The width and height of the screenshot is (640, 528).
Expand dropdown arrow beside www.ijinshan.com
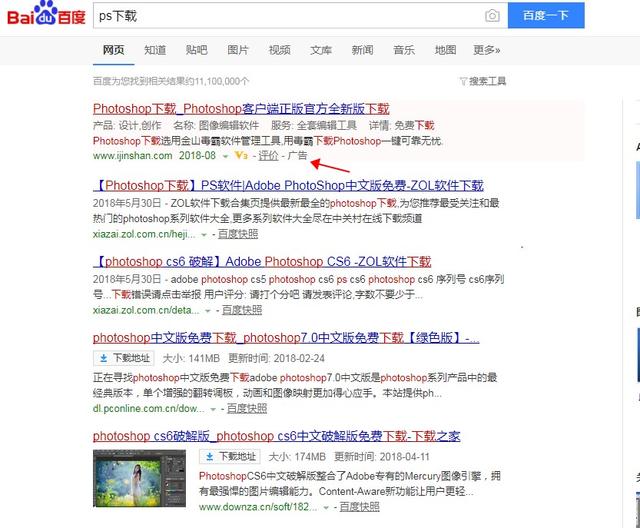(x=225, y=156)
